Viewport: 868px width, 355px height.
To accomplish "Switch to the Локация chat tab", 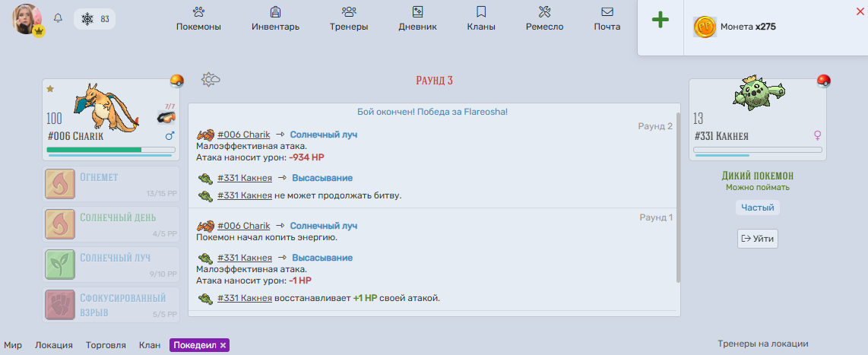I will pyautogui.click(x=54, y=345).
